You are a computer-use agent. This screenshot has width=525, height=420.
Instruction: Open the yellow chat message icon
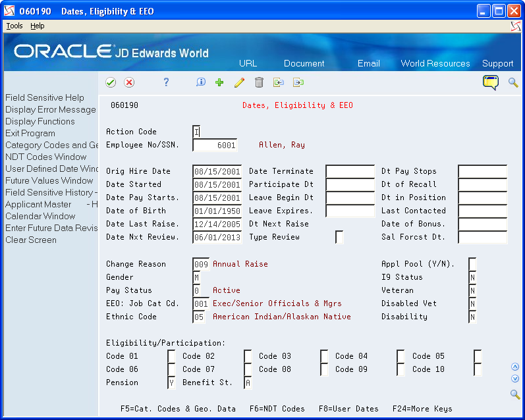(x=491, y=82)
